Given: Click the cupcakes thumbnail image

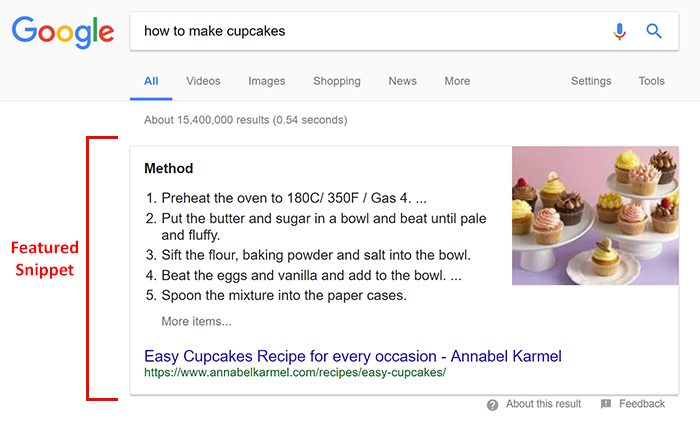Looking at the screenshot, I should coord(595,216).
